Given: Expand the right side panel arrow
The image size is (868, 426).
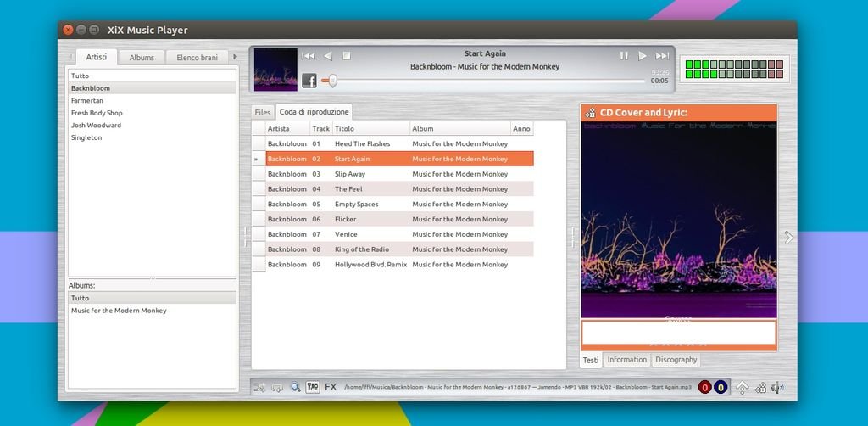Looking at the screenshot, I should [x=788, y=238].
